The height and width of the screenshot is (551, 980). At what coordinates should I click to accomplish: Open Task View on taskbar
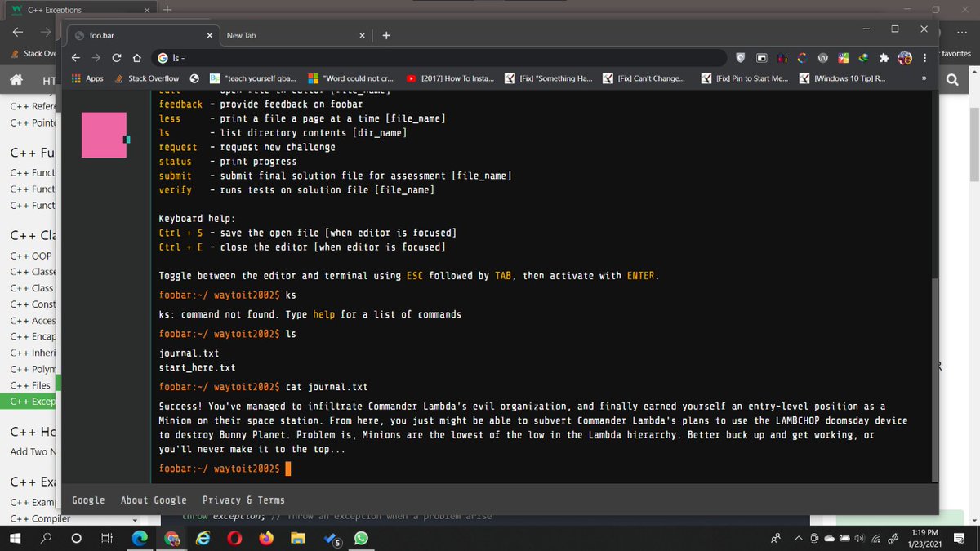click(106, 539)
